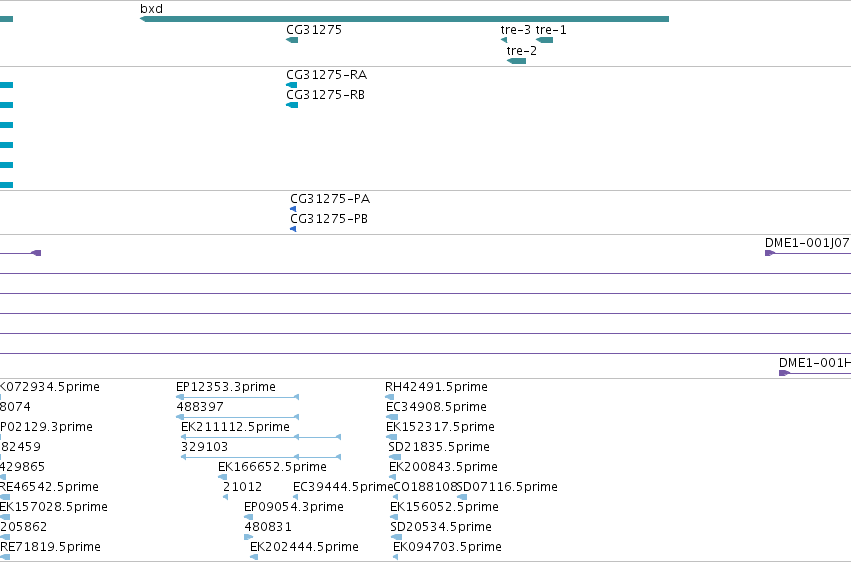Select the EK200843.5prime label
The width and height of the screenshot is (851, 562).
(x=443, y=467)
